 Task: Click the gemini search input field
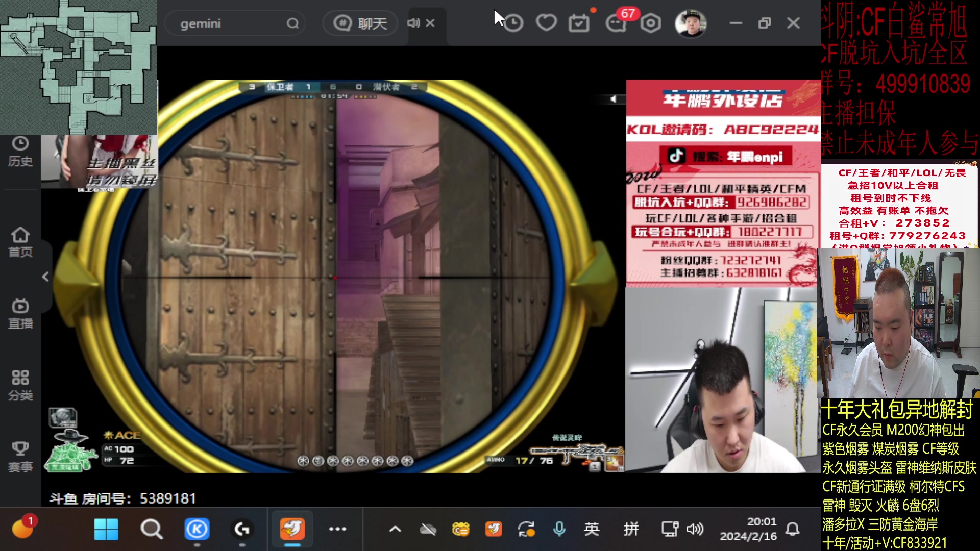(x=225, y=23)
